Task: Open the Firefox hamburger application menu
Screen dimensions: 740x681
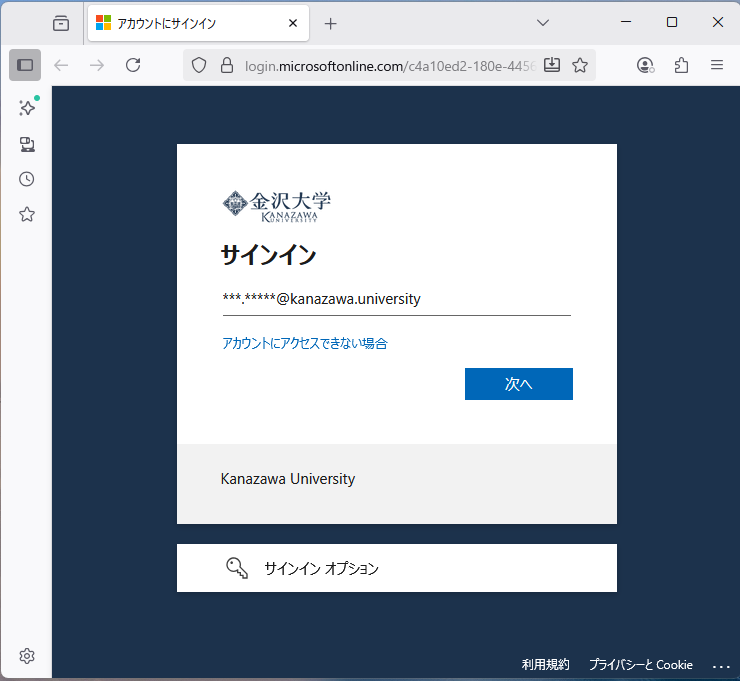Action: coord(717,65)
